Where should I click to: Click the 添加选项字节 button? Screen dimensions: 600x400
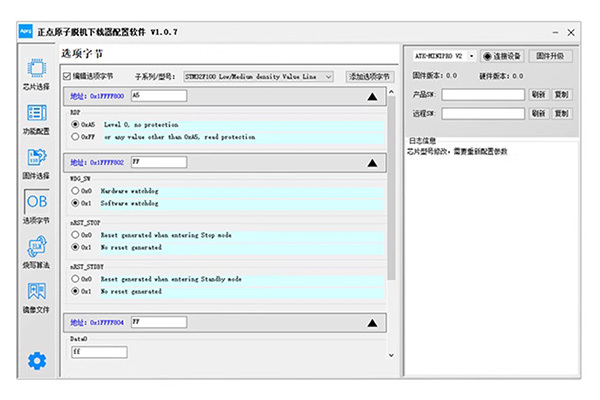pos(369,76)
